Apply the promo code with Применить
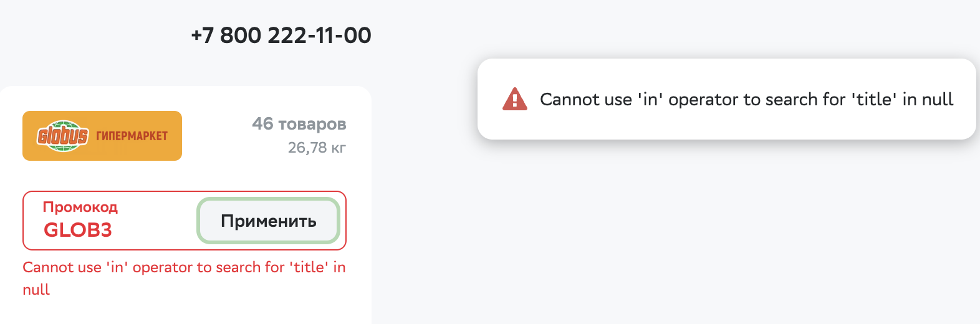 click(x=269, y=221)
